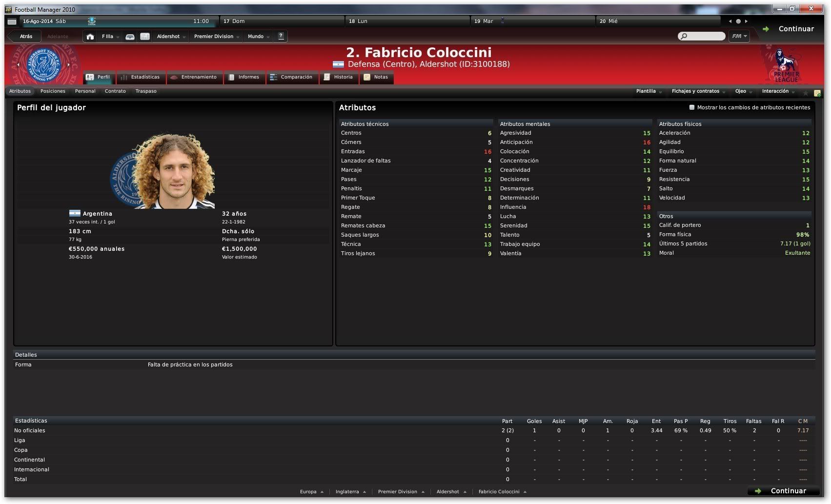This screenshot has width=831, height=504.
Task: Open the Informes tab
Action: coord(244,77)
